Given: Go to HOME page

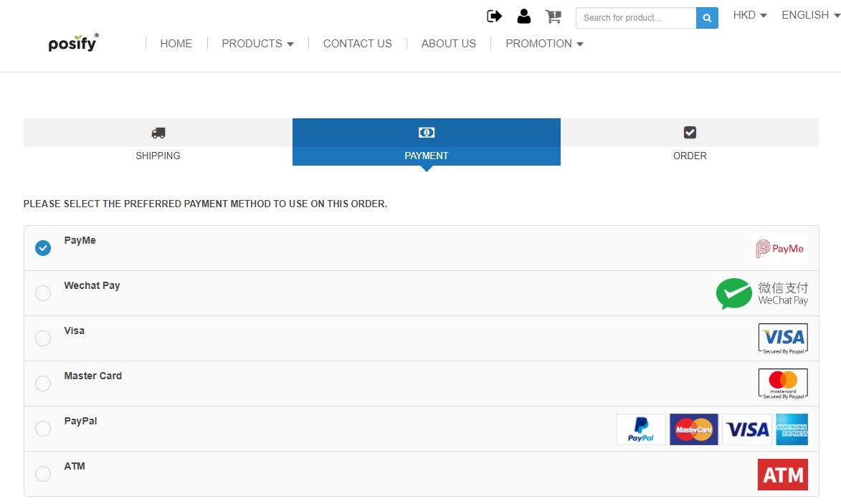Looking at the screenshot, I should coord(176,44).
